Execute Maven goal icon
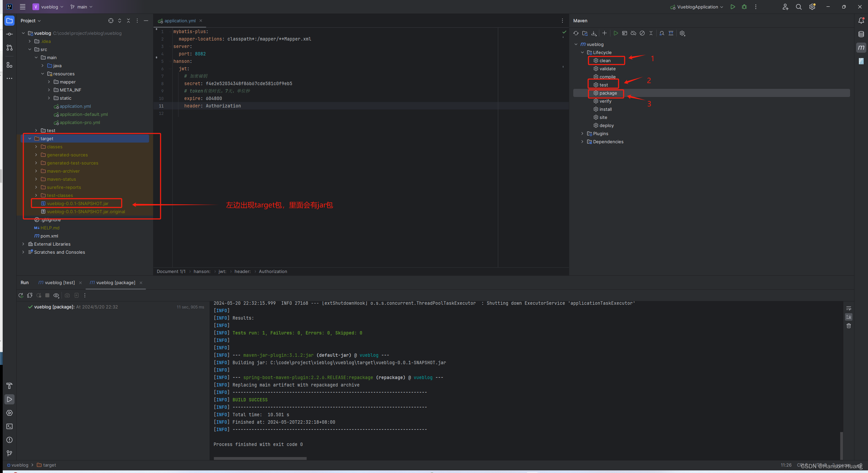This screenshot has width=868, height=473. [x=625, y=33]
